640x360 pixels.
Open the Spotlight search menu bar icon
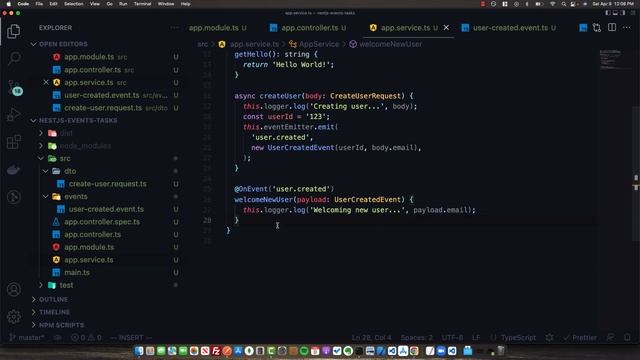tap(564, 4)
